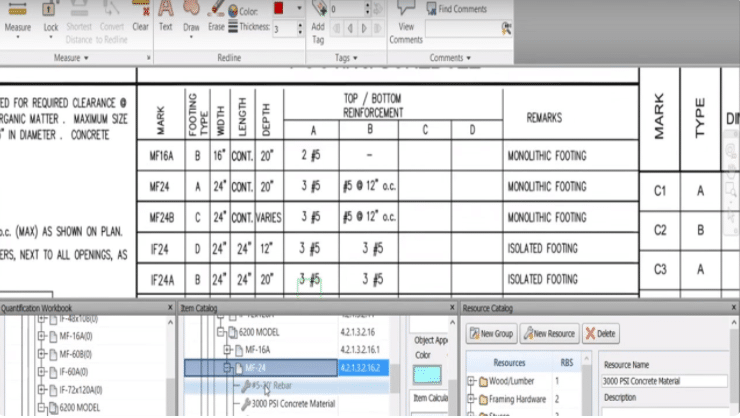
Task: Select the Measure tool
Action: tap(18, 18)
